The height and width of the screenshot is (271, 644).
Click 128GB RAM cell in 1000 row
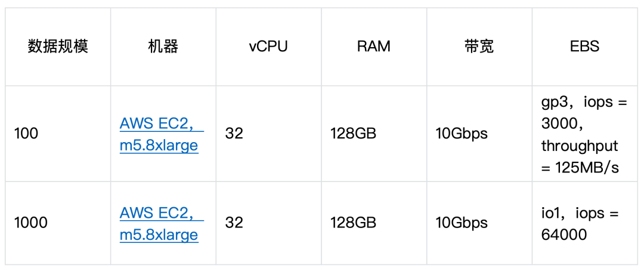tap(353, 223)
